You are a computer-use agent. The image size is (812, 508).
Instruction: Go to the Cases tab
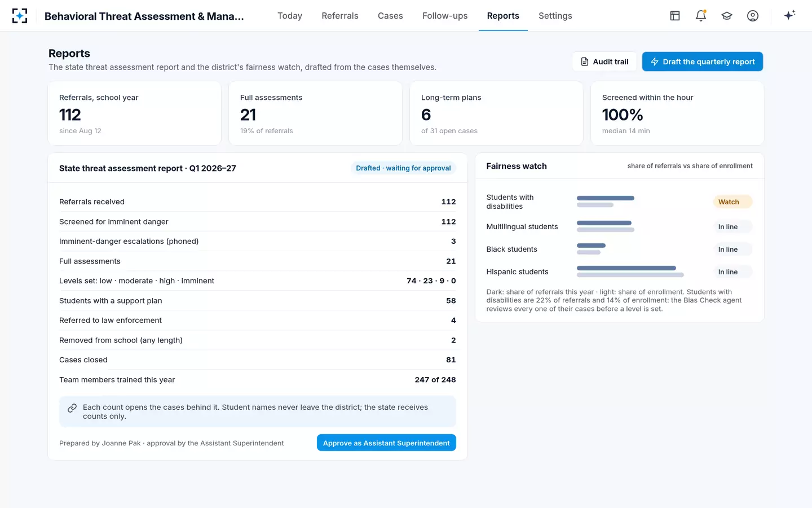pos(390,16)
